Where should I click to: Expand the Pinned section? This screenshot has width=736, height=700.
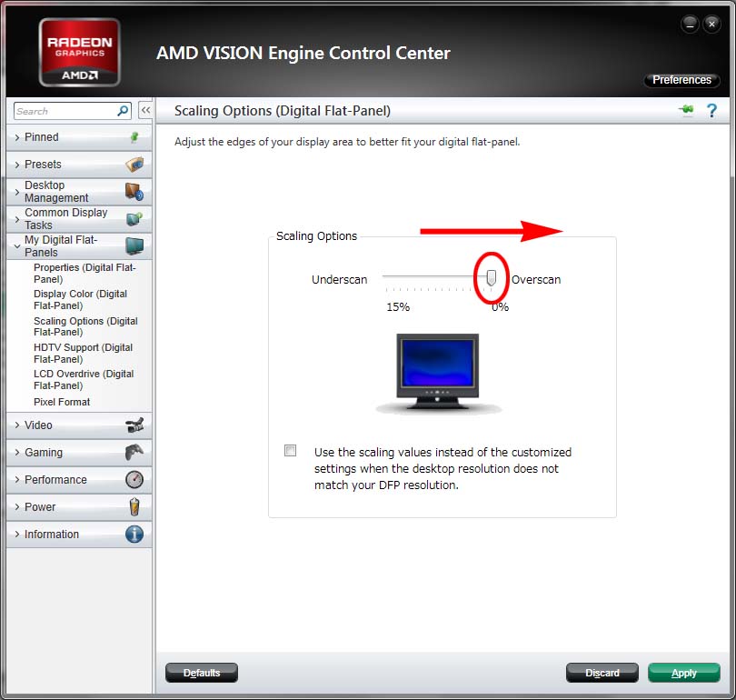42,137
